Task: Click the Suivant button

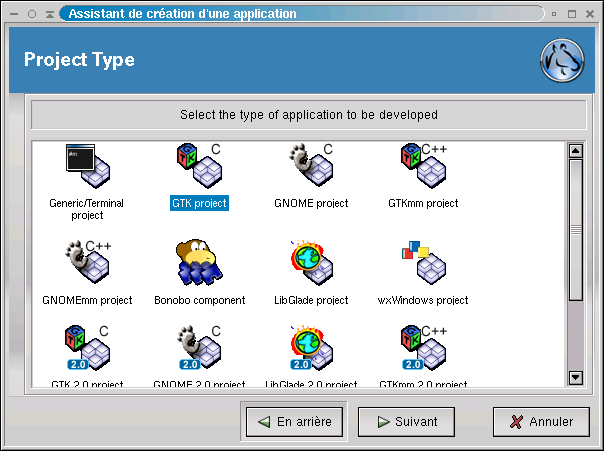Action: [406, 422]
